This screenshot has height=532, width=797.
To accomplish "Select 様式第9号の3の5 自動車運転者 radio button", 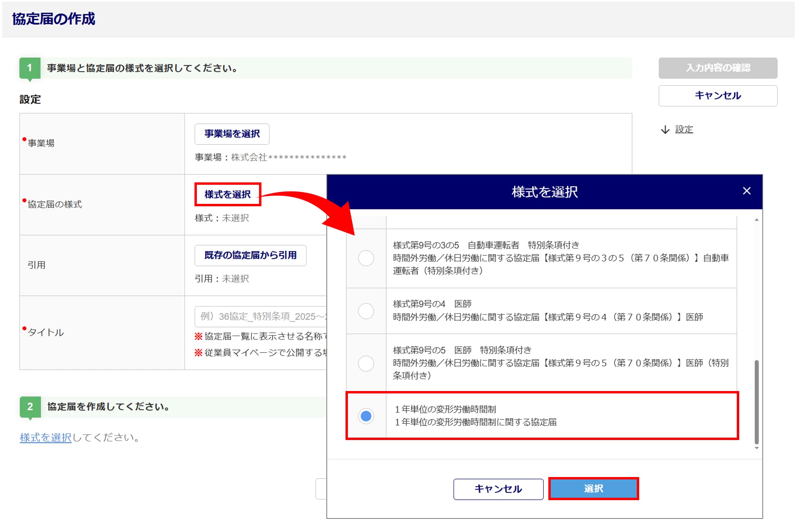I will tap(366, 258).
